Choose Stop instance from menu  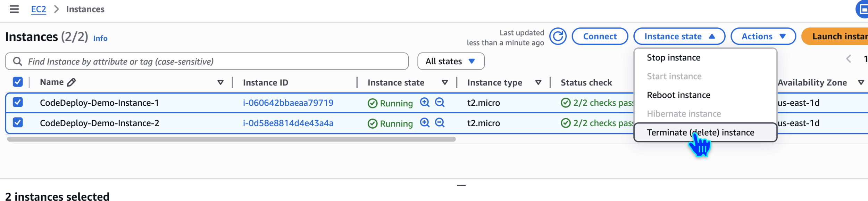[705, 58]
